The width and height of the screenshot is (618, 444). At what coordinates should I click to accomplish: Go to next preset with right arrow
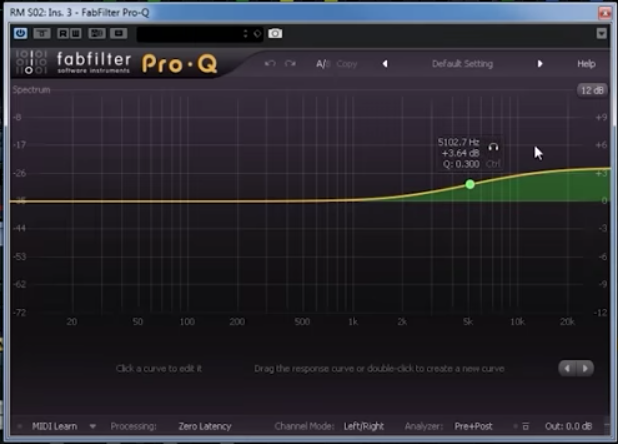pos(540,64)
